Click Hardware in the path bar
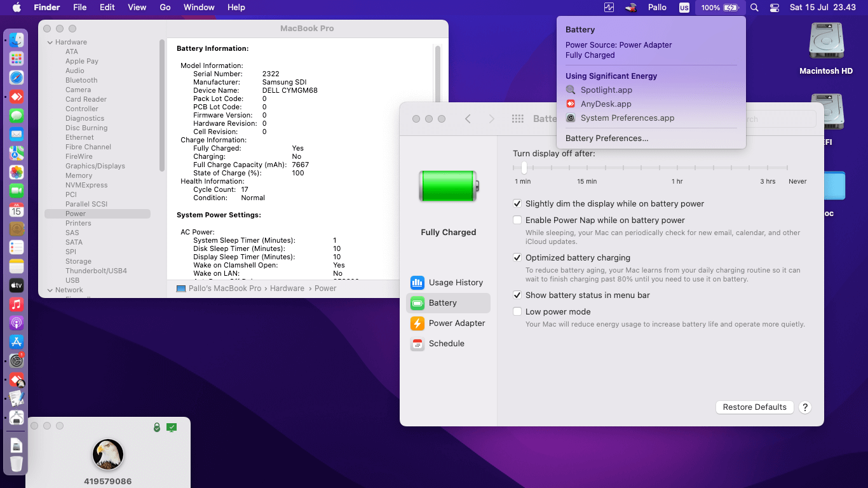This screenshot has width=868, height=488. click(287, 288)
